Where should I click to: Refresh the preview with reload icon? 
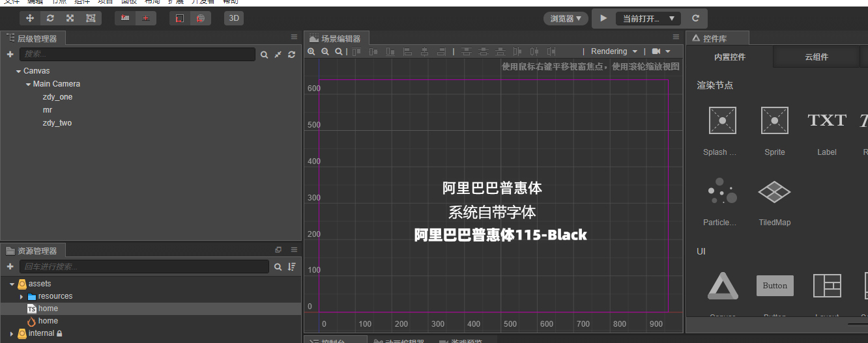click(x=695, y=18)
